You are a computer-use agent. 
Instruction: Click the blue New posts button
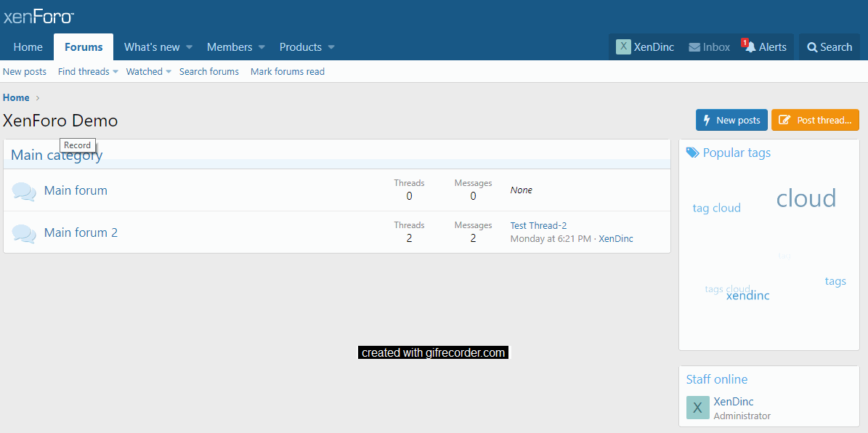pos(731,120)
